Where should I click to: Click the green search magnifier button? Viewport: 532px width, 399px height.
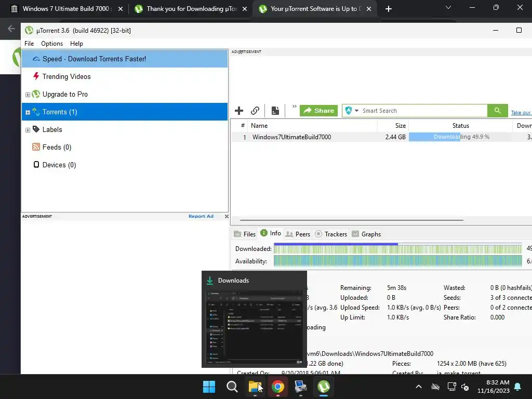tap(497, 111)
